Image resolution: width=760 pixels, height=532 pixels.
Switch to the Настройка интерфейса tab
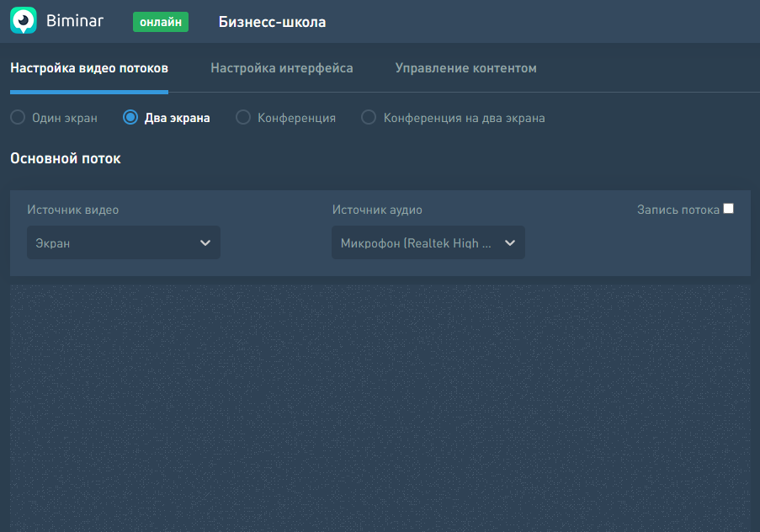coord(282,68)
